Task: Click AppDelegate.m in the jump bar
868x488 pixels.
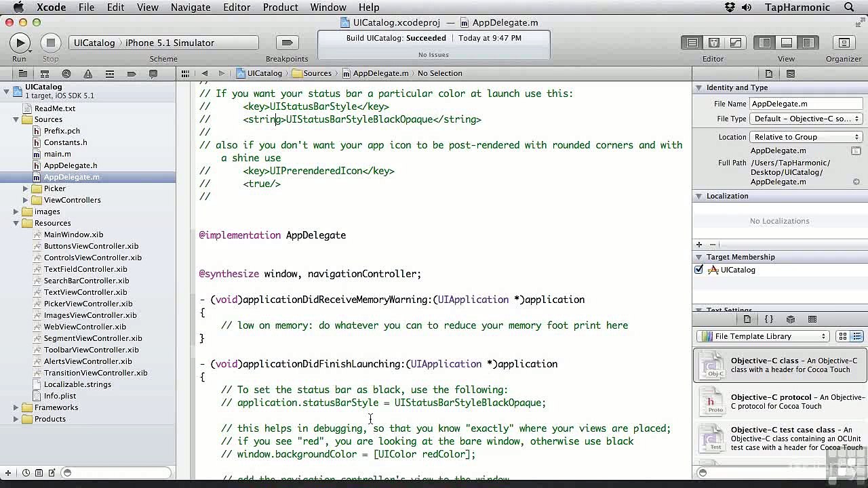Action: 376,73
